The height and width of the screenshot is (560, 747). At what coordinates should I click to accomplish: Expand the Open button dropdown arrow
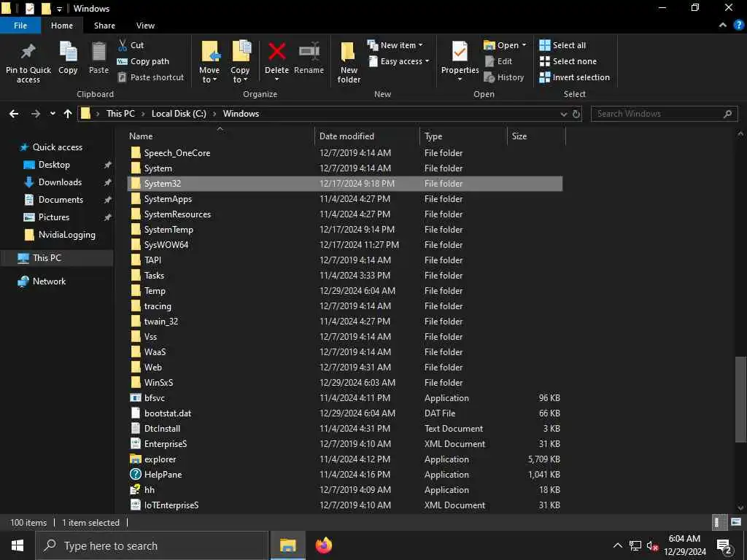pos(524,45)
